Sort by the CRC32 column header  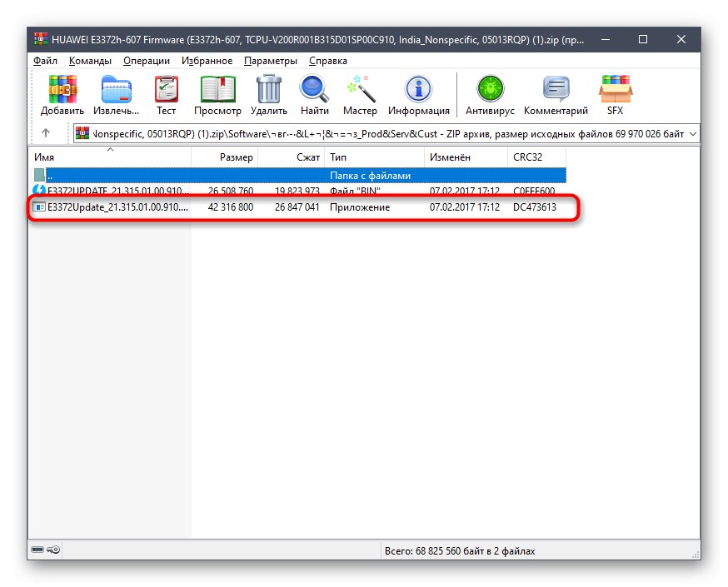pos(536,157)
